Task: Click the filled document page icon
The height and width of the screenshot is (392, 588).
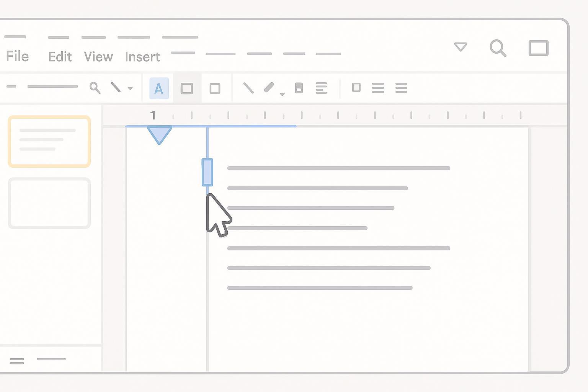Action: tap(299, 88)
